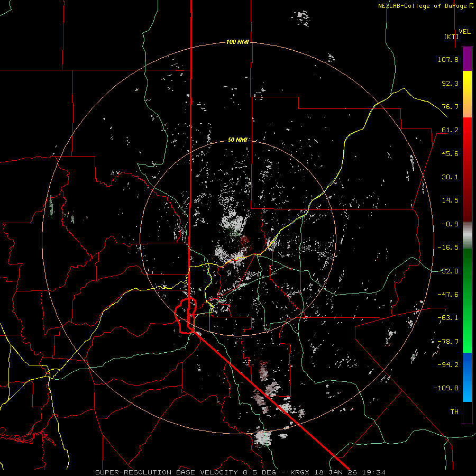Click the -0.9 legend value
Screen dimensions: 476x476
(450, 224)
